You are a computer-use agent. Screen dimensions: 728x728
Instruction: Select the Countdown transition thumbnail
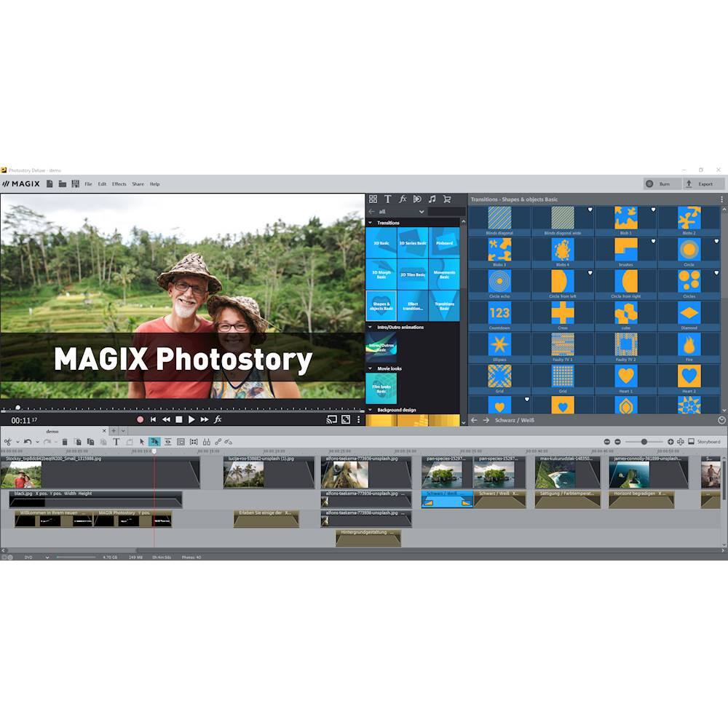[499, 312]
